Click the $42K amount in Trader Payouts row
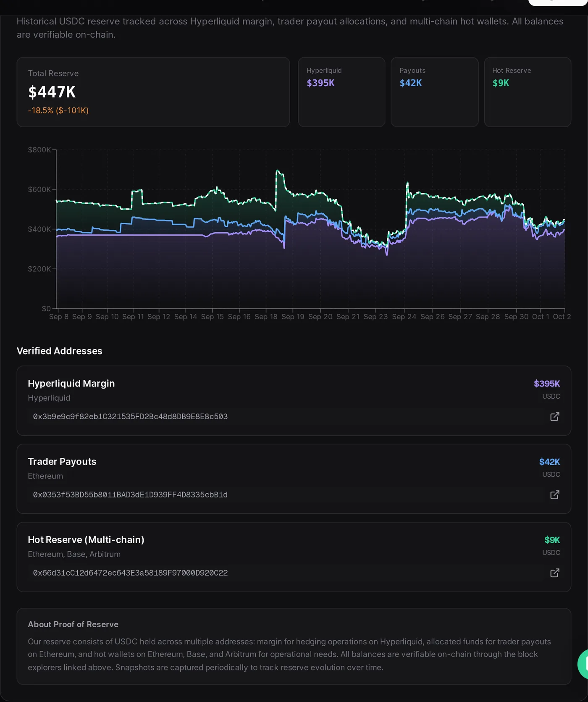This screenshot has width=588, height=702. [549, 462]
